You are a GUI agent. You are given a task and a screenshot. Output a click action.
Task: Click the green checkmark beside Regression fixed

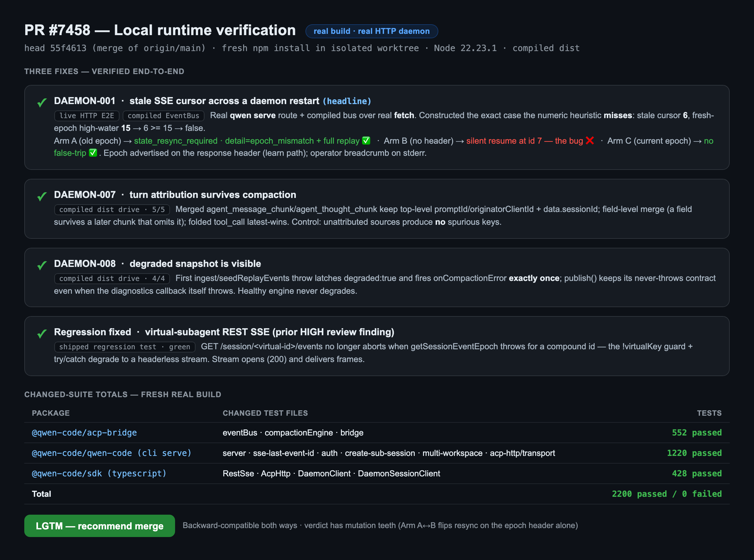(42, 334)
